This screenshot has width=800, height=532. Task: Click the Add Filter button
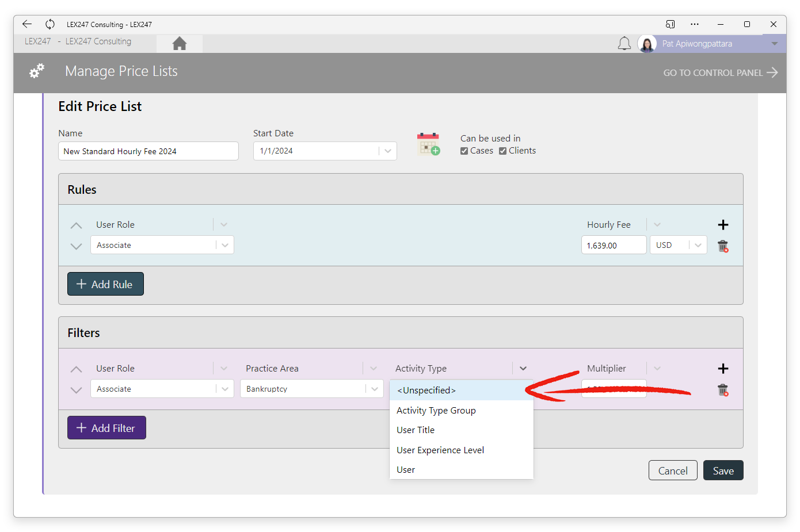(x=106, y=428)
